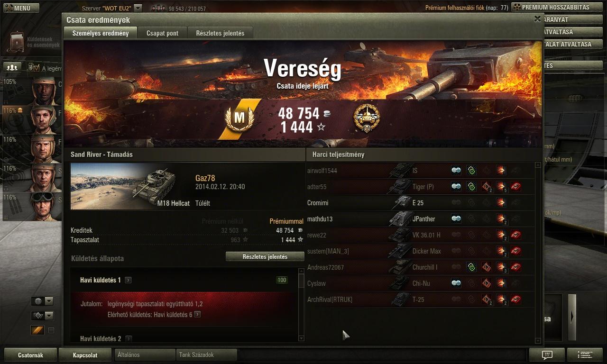Click the tank medal achievement icon
The height and width of the screenshot is (364, 607).
pyautogui.click(x=367, y=118)
